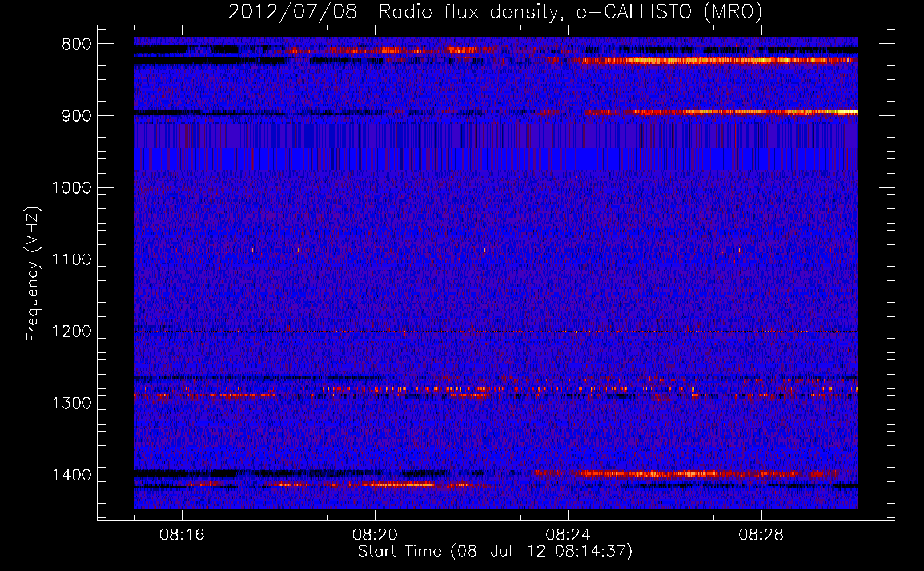The image size is (924, 571).
Task: Click the 1000 frequency tick label
Action: pos(71,188)
